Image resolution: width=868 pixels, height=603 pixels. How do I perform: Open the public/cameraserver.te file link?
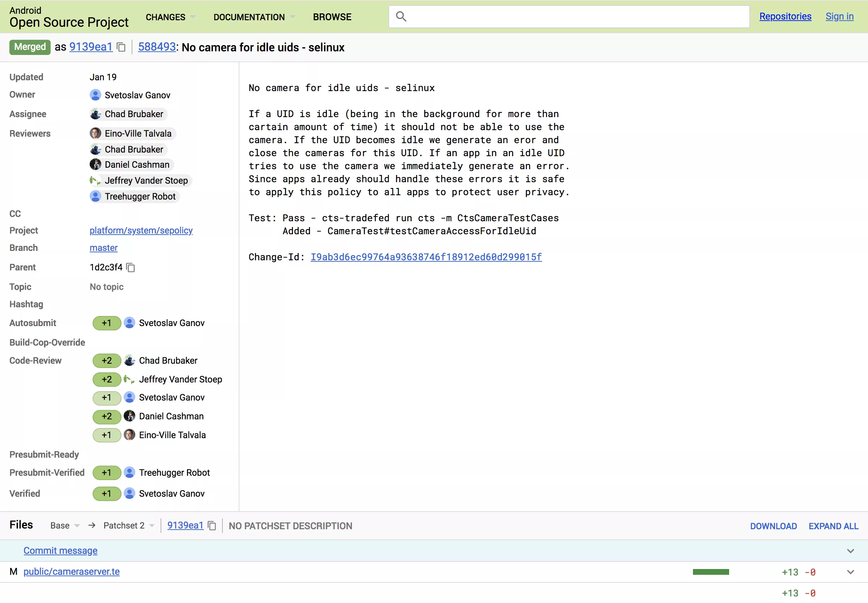click(x=71, y=572)
